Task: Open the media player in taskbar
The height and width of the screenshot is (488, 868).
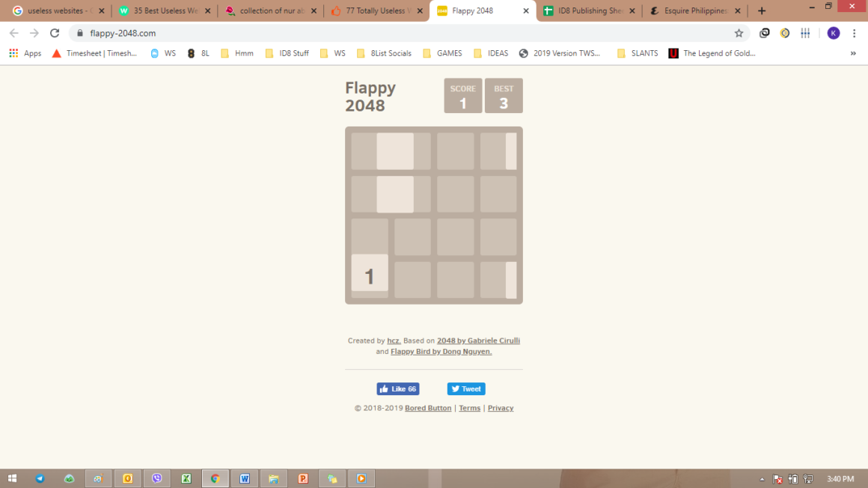Action: [x=361, y=478]
